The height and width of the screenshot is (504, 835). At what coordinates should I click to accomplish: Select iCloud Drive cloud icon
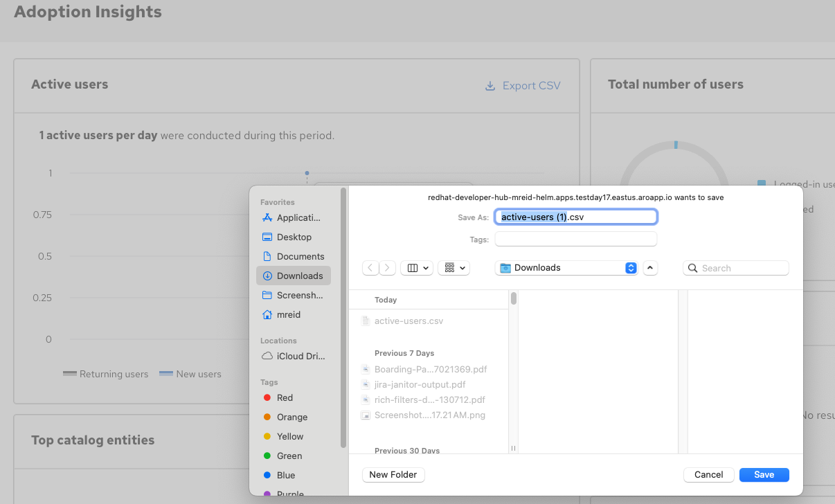(x=267, y=356)
